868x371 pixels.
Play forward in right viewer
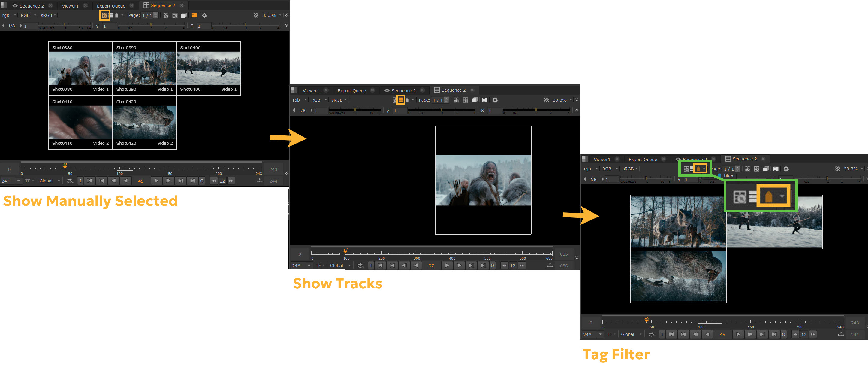(x=738, y=335)
